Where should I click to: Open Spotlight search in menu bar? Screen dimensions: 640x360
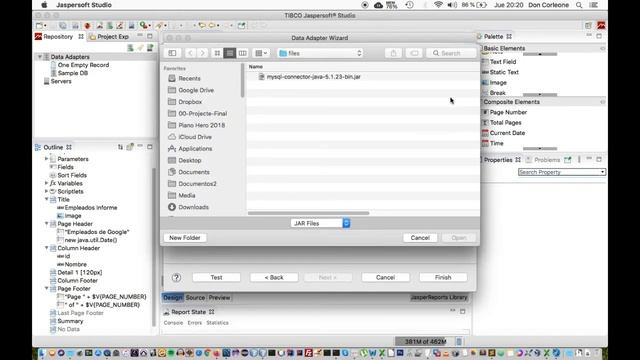579,5
